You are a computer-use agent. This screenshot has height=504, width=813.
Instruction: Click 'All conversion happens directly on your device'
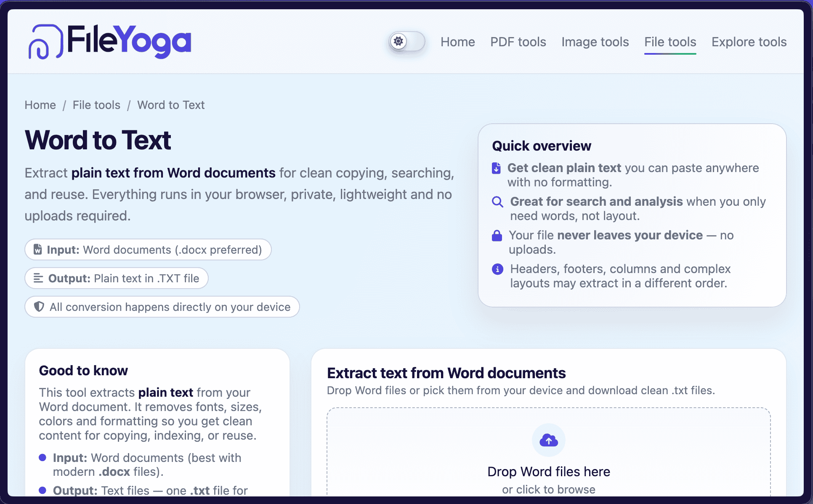pos(162,307)
